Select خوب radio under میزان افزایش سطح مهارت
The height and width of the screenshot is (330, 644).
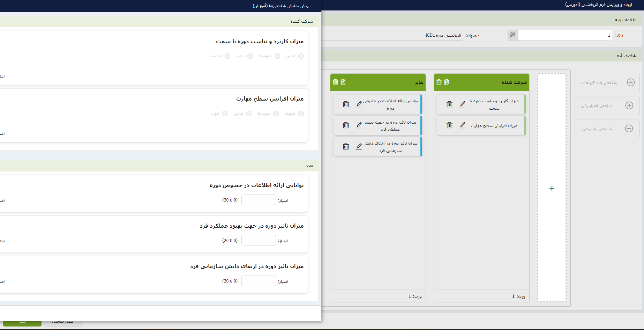click(225, 113)
